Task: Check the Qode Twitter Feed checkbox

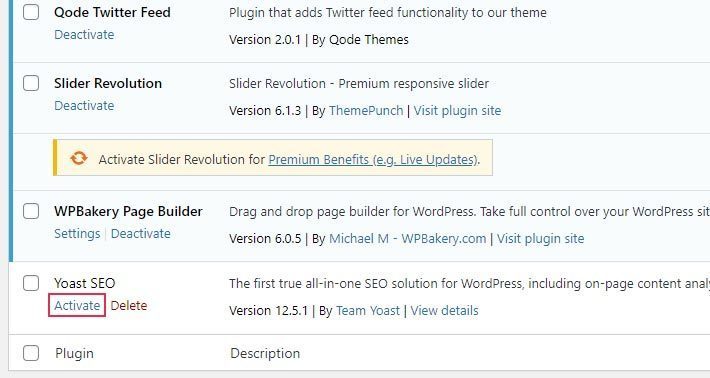Action: 31,12
